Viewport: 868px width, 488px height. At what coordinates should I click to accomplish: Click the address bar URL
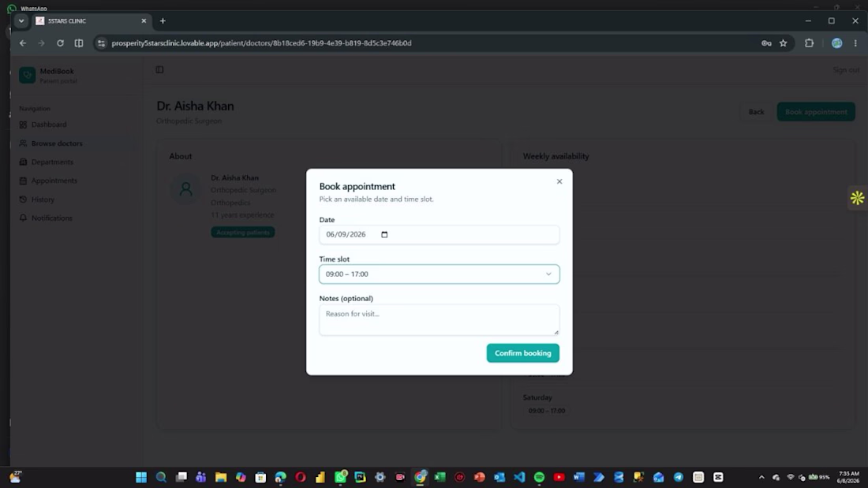(x=261, y=43)
